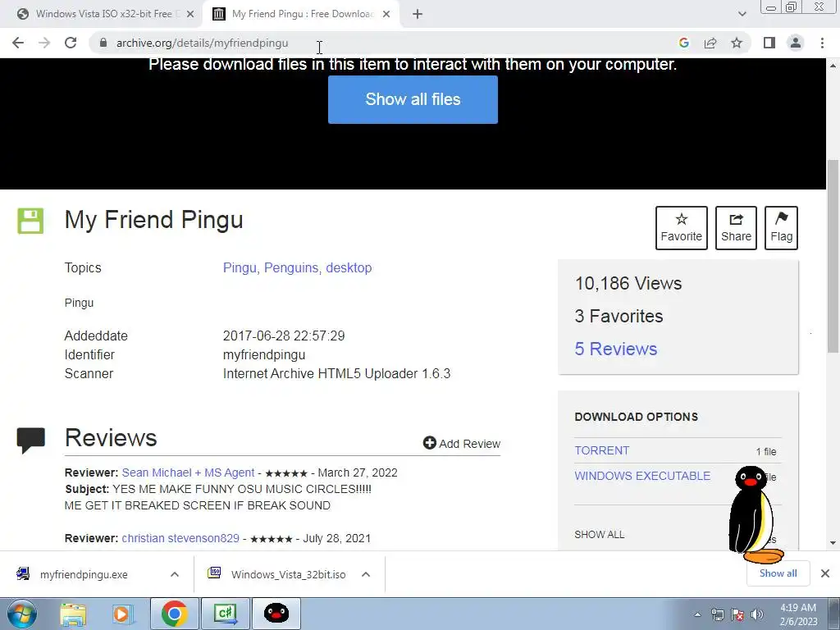Click Pingu application taskbar icon
The height and width of the screenshot is (630, 840).
[x=276, y=614]
